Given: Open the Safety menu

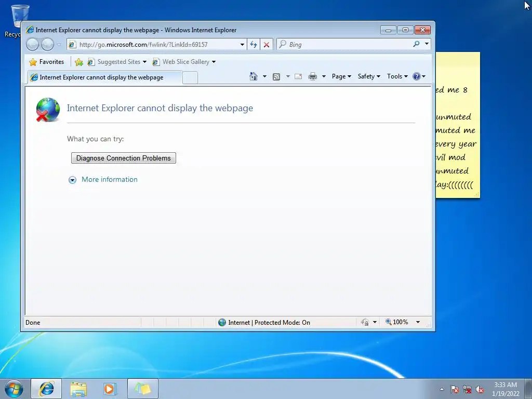Looking at the screenshot, I should click(369, 76).
